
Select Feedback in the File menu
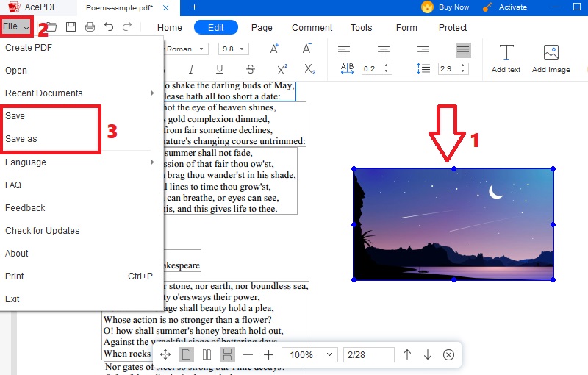(x=82, y=208)
